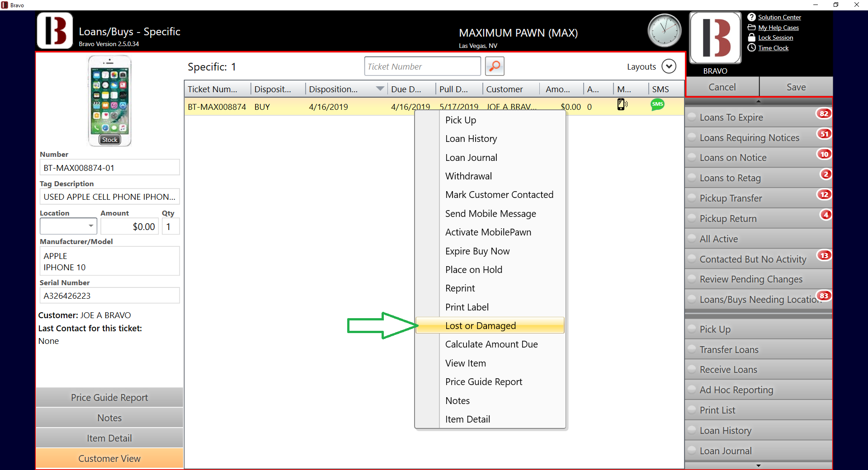Click the analog clock icon
The image size is (868, 470).
click(664, 31)
